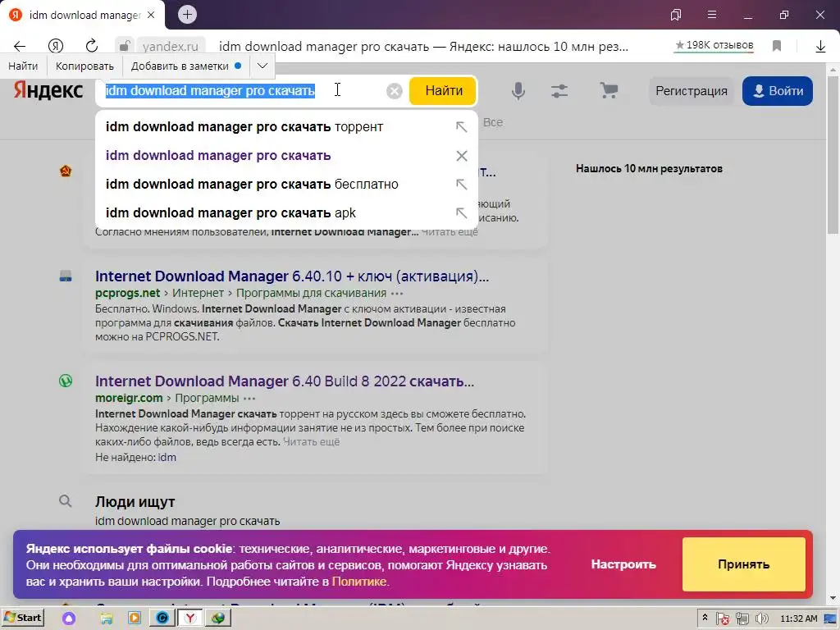Choose Найти in the selection popup
The height and width of the screenshot is (630, 840).
coord(23,66)
